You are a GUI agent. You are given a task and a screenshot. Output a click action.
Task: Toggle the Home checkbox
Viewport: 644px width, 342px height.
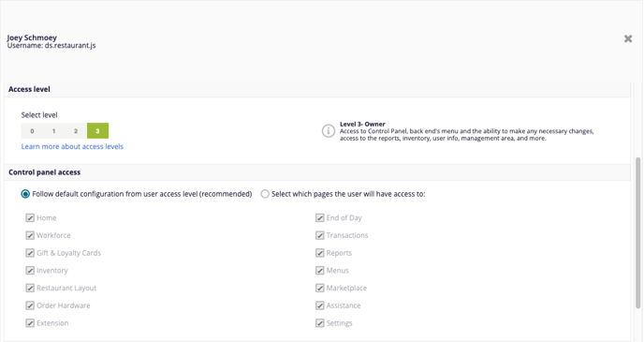[x=30, y=218]
